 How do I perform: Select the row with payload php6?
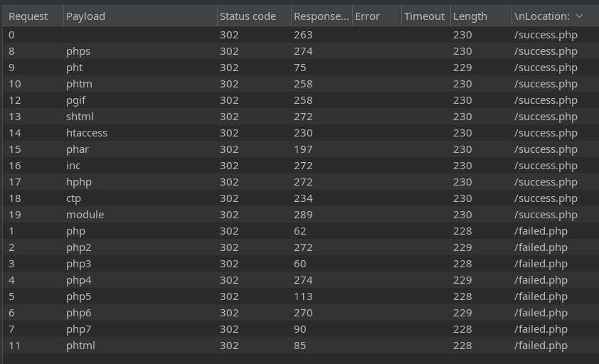click(x=301, y=313)
